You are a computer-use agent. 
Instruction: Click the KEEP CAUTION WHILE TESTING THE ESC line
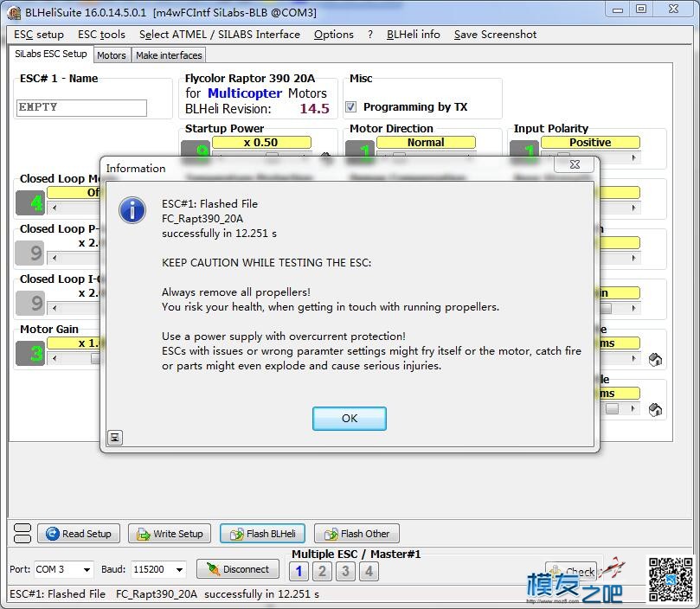267,262
